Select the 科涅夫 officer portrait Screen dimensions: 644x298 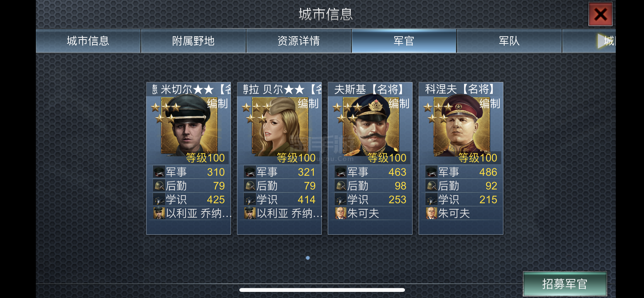point(461,126)
